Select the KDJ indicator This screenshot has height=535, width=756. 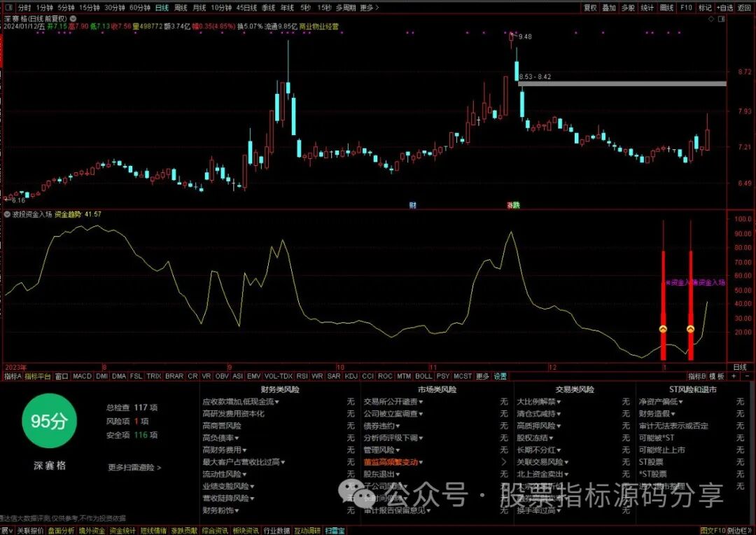(351, 376)
